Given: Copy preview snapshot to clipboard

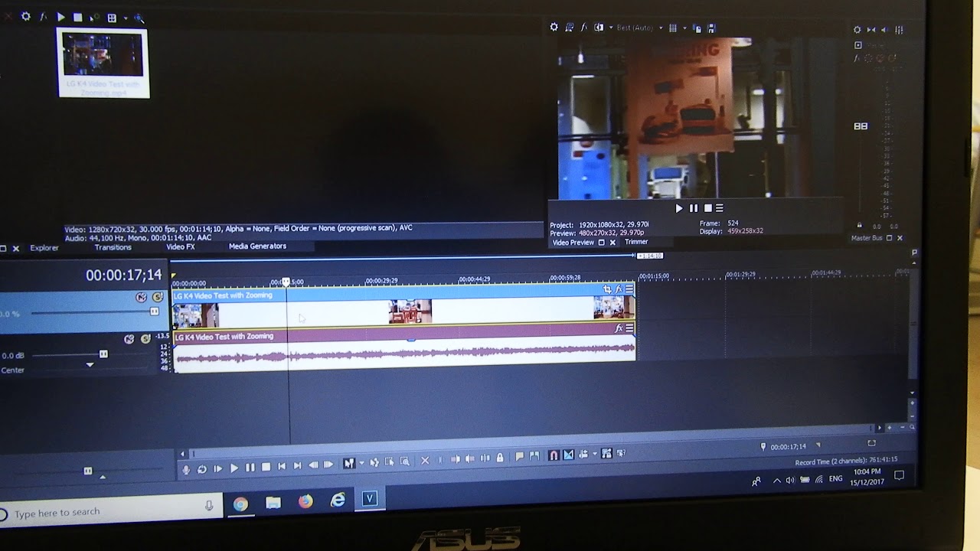Looking at the screenshot, I should coord(697,28).
